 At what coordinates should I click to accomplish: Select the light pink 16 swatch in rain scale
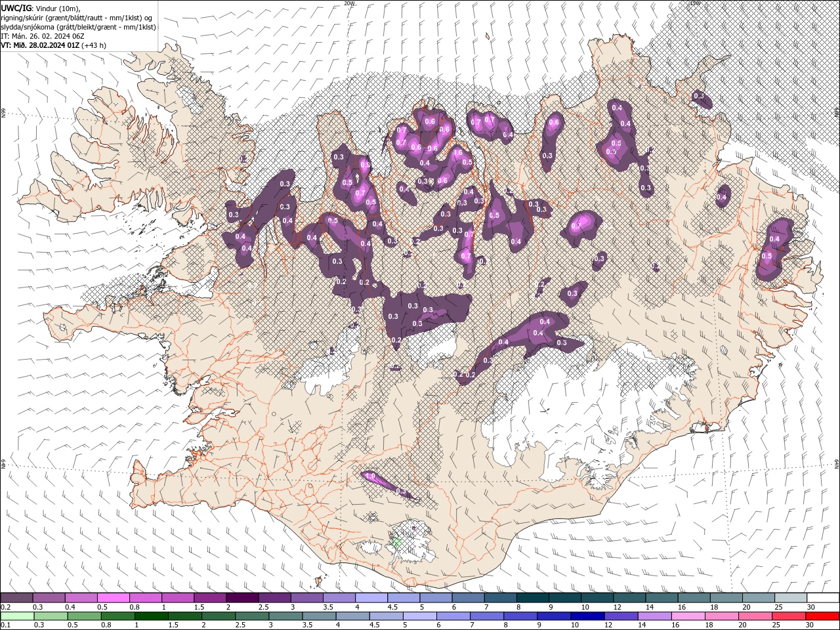(x=687, y=616)
